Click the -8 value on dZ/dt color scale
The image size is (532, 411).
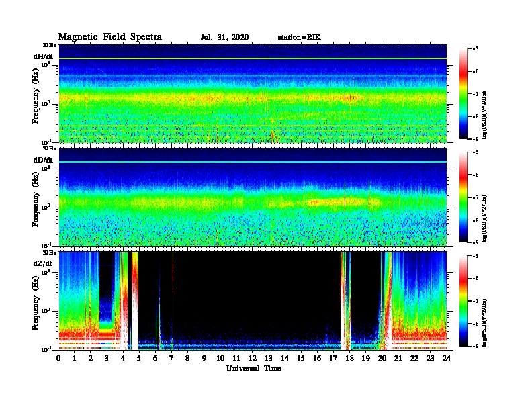click(x=476, y=324)
